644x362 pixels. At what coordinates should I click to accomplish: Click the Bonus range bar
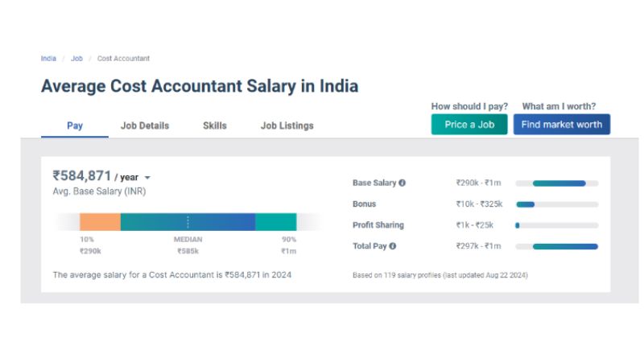(x=526, y=204)
